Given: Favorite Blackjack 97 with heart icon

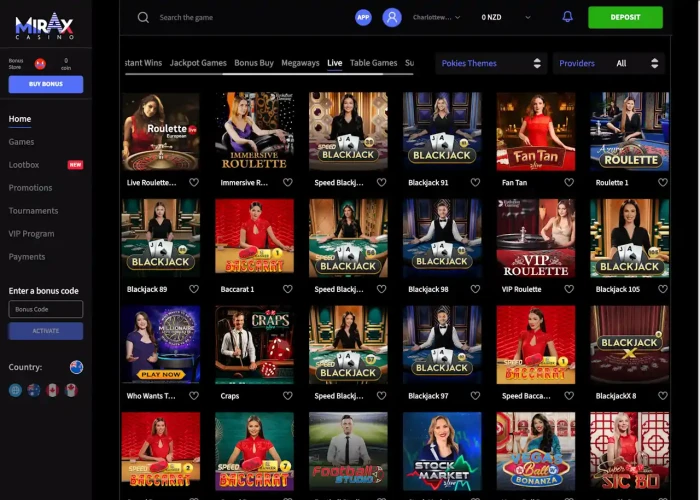Looking at the screenshot, I should [x=475, y=396].
